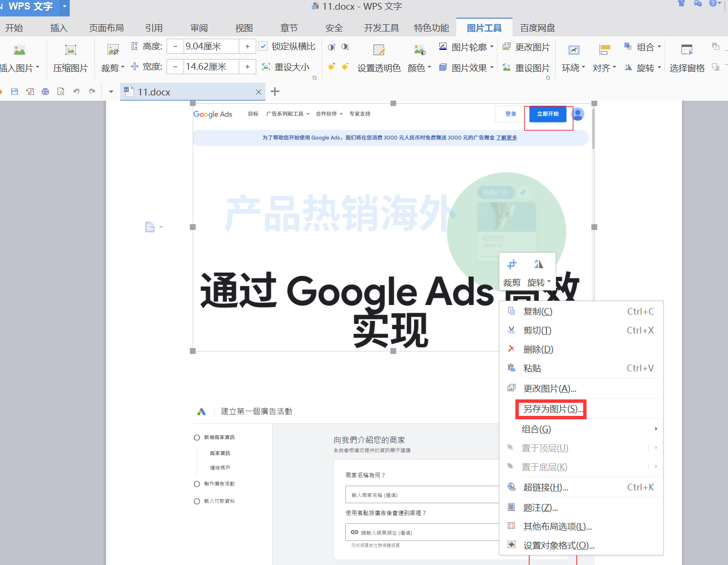
Task: Click the Set Transparent Color (设置透明色) icon
Action: pos(379,50)
